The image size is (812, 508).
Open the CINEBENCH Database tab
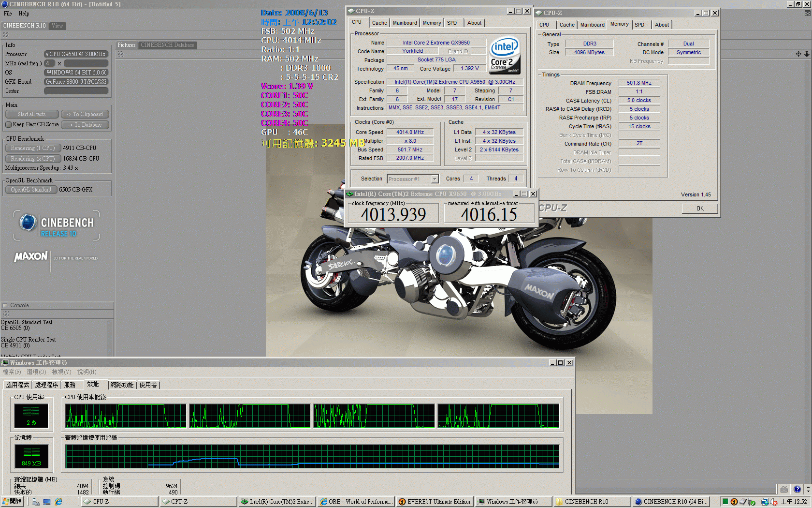[x=167, y=45]
